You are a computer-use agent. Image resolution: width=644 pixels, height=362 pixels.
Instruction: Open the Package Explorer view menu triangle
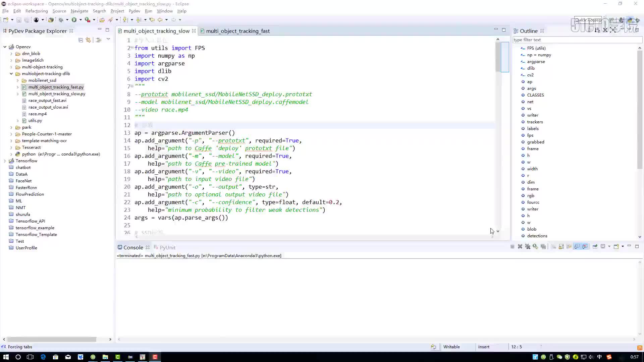108,40
